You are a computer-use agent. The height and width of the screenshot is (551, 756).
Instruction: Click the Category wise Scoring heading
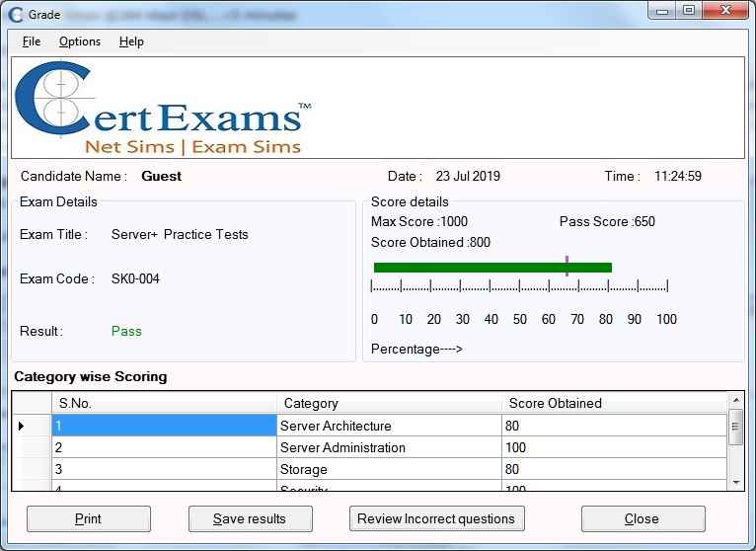coord(91,376)
